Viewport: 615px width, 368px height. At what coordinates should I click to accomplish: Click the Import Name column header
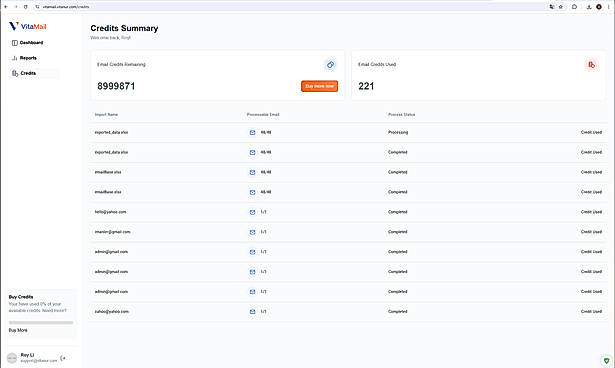106,115
